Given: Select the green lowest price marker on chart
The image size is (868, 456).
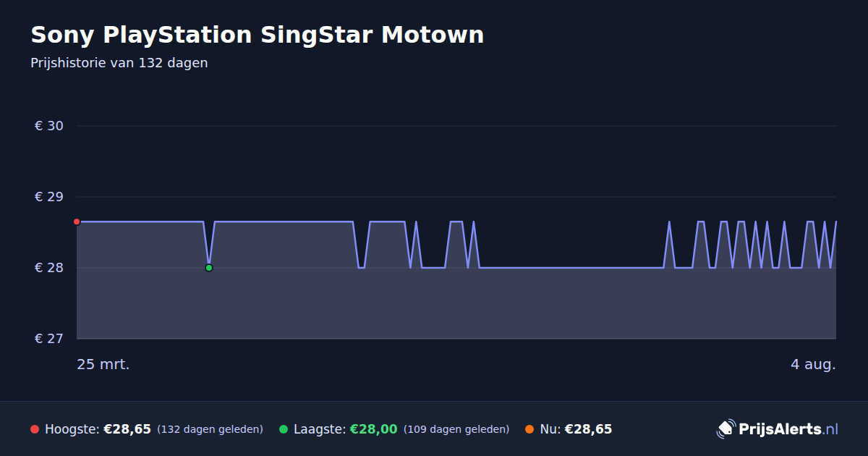Looking at the screenshot, I should [x=209, y=268].
